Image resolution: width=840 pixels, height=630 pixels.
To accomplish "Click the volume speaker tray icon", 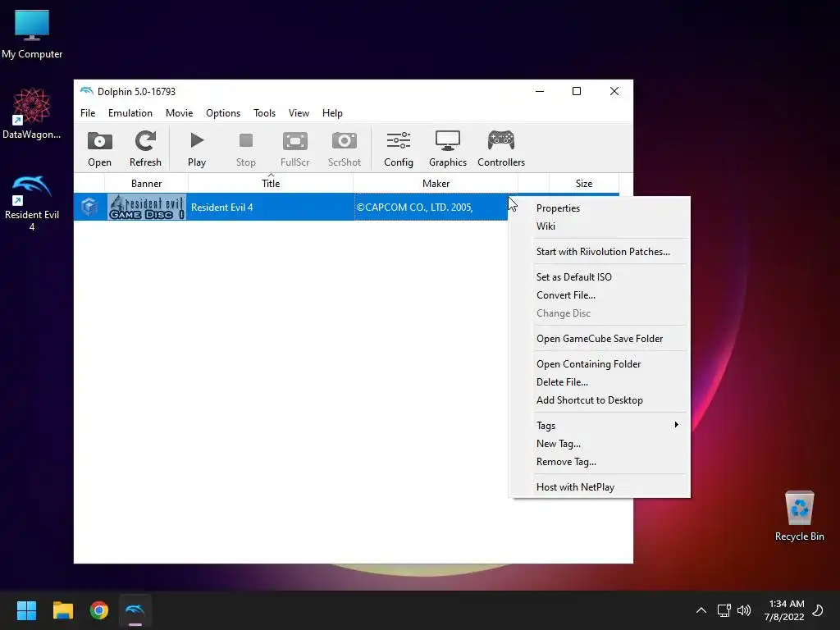I will pyautogui.click(x=743, y=610).
